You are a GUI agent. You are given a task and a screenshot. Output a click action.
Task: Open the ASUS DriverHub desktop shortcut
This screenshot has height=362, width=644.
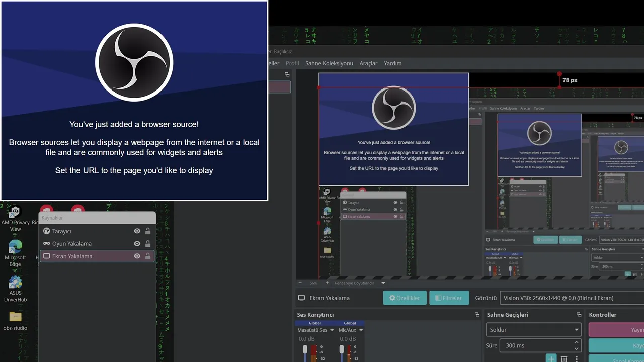pos(15,289)
